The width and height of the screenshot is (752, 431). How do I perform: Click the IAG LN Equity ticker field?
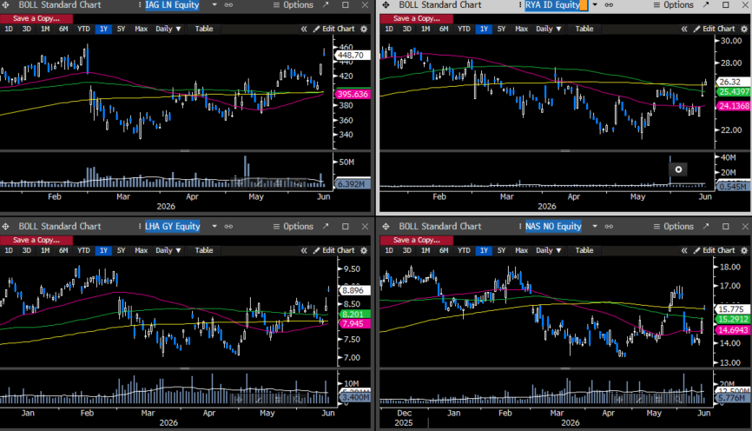(173, 5)
